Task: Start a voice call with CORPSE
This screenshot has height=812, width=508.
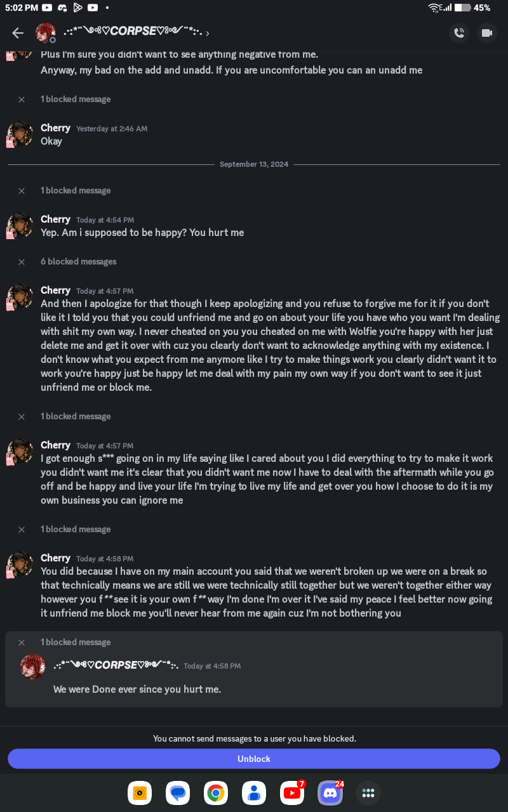Action: point(459,33)
